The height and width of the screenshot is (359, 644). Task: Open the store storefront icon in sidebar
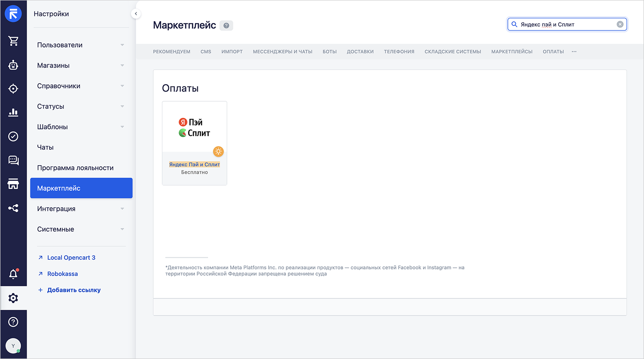(x=13, y=184)
